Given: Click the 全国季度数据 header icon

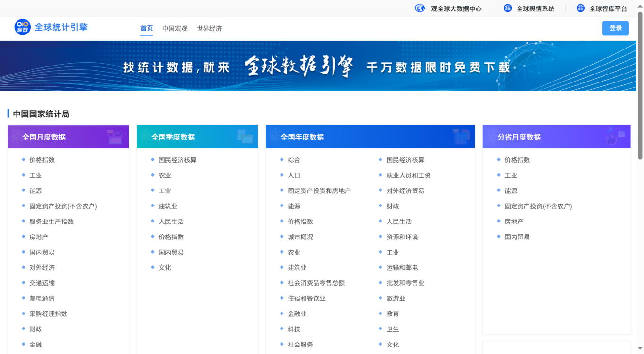Looking at the screenshot, I should (245, 137).
